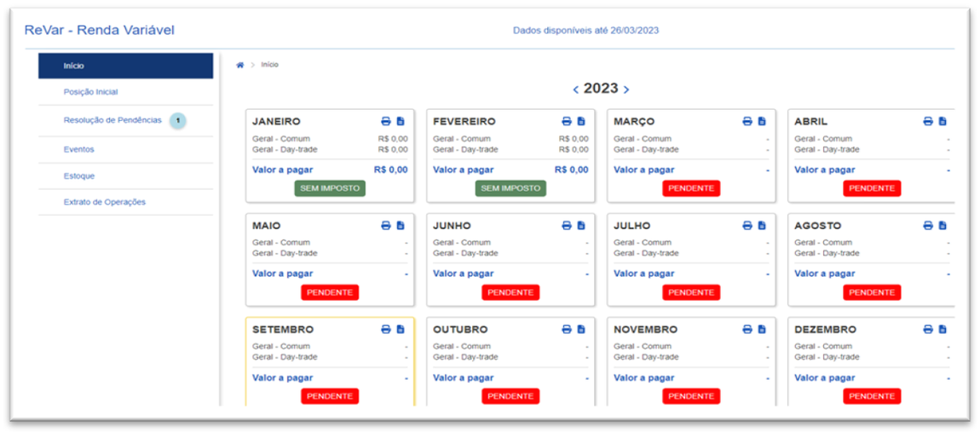Click PENDENTE button on NOVEMBRO

tap(691, 395)
